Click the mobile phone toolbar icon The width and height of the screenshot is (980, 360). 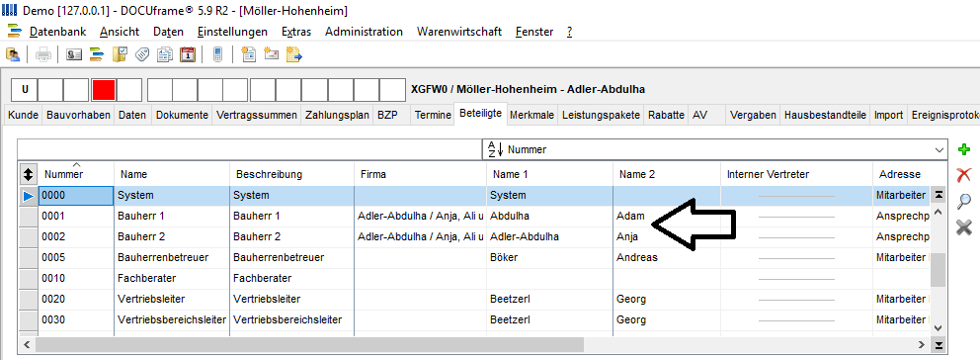pos(217,54)
